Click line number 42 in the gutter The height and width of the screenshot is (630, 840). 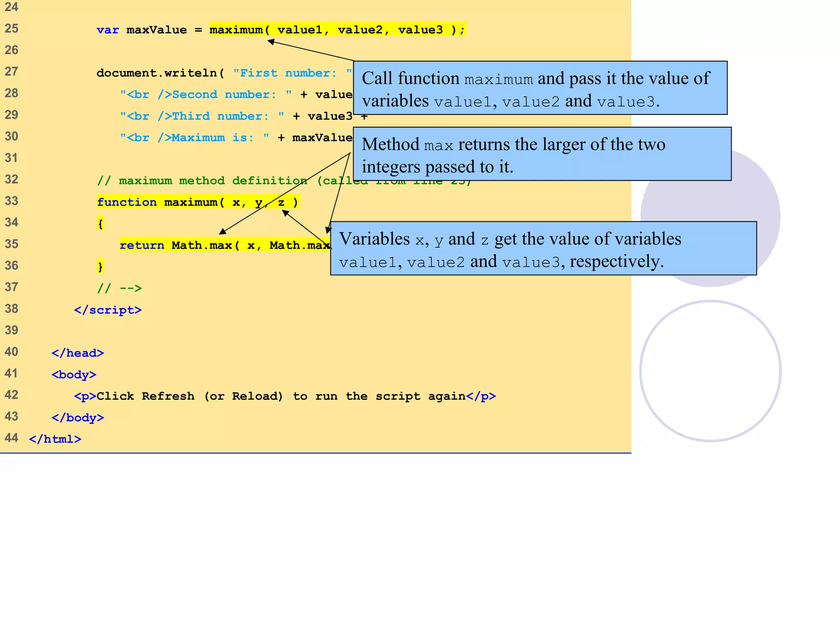coord(11,395)
